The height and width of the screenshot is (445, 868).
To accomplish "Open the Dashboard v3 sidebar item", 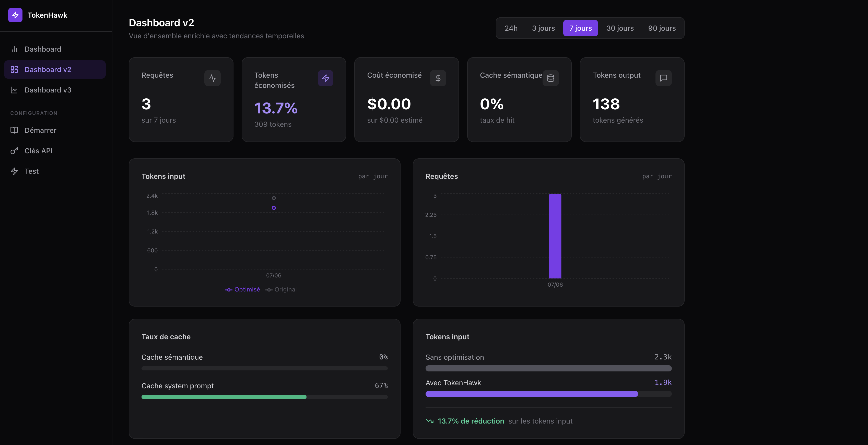I will click(55, 90).
